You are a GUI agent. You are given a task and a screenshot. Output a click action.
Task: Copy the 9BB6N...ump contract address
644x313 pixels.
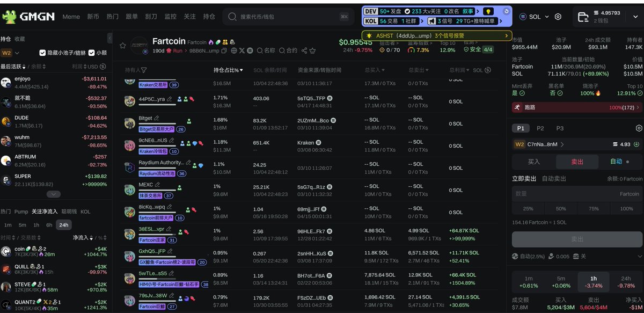click(224, 50)
